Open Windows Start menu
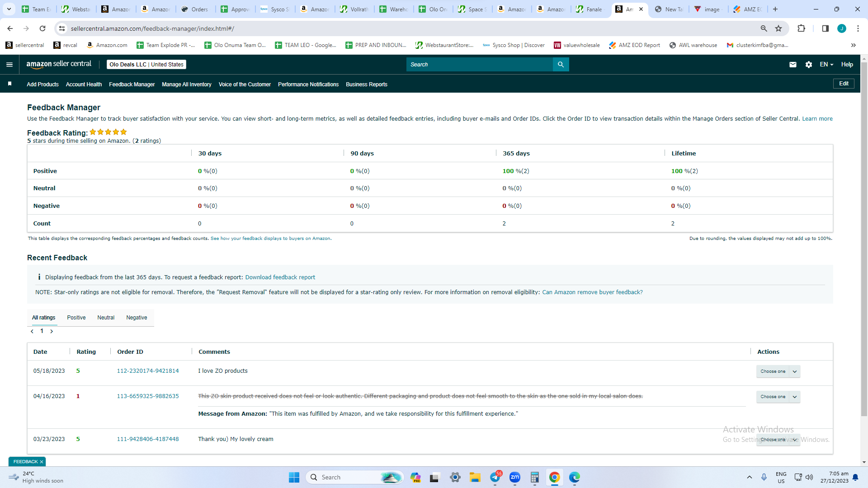Viewport: 868px width, 488px height. 294,477
